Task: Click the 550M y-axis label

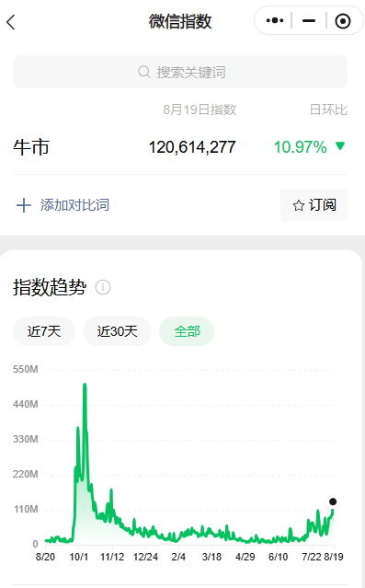Action: pos(25,369)
